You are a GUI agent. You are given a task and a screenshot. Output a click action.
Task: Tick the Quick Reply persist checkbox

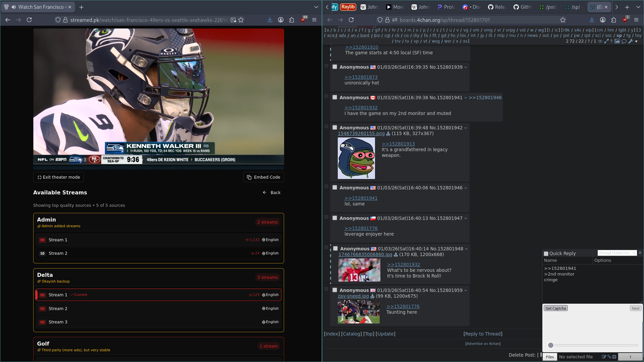[x=546, y=254]
